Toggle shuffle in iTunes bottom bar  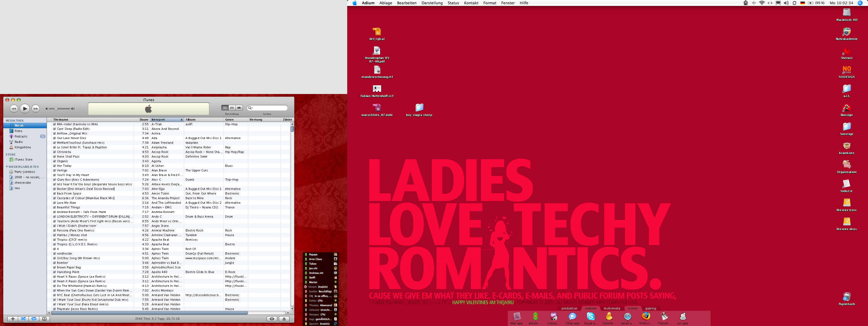tap(23, 319)
